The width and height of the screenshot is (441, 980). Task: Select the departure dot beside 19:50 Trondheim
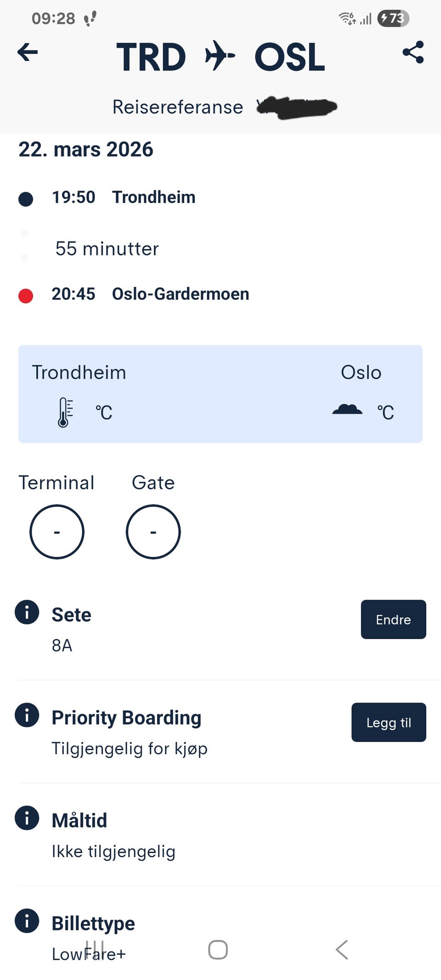coord(26,198)
